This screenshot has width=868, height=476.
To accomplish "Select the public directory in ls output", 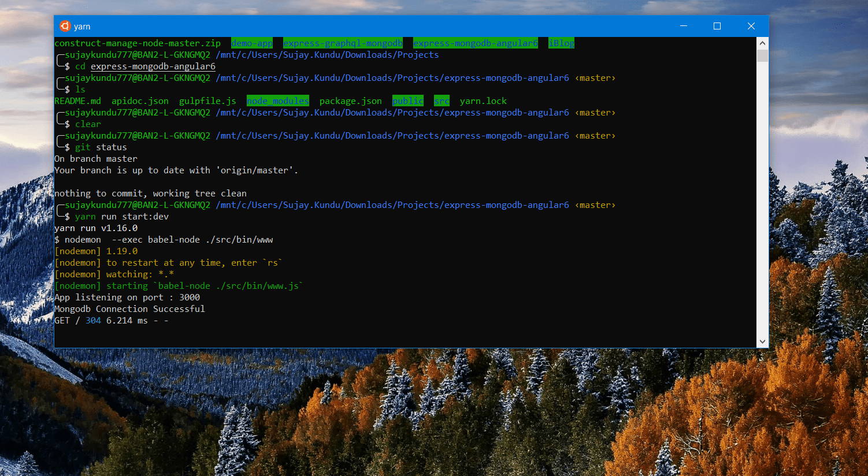I will [x=407, y=101].
